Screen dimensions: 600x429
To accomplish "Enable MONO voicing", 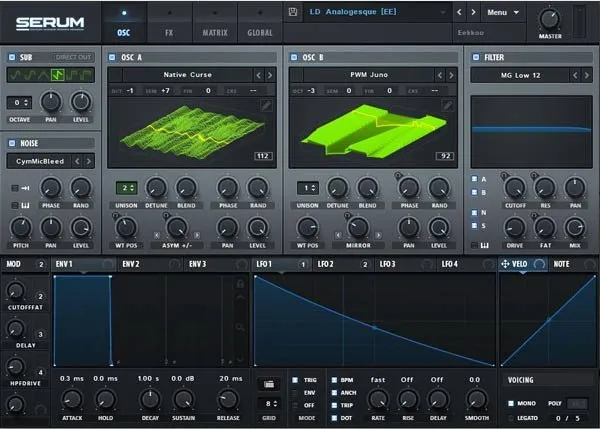I will [x=511, y=403].
